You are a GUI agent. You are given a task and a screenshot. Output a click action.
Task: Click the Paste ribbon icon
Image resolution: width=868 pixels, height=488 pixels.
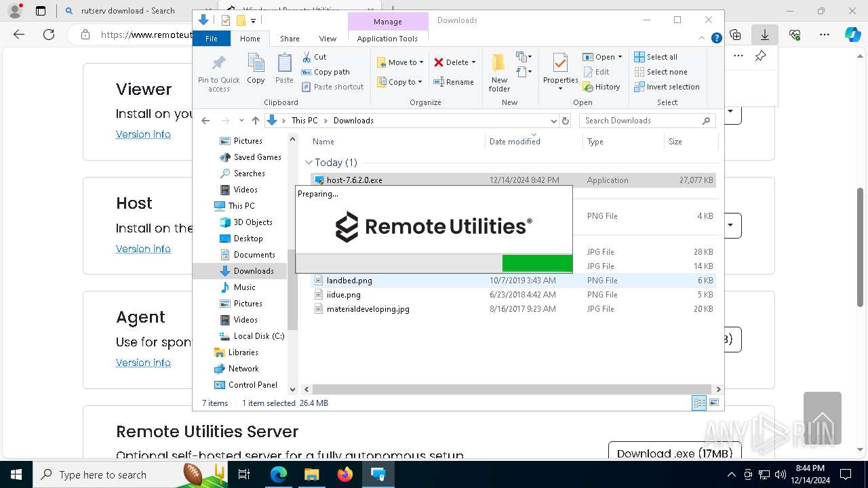[284, 69]
